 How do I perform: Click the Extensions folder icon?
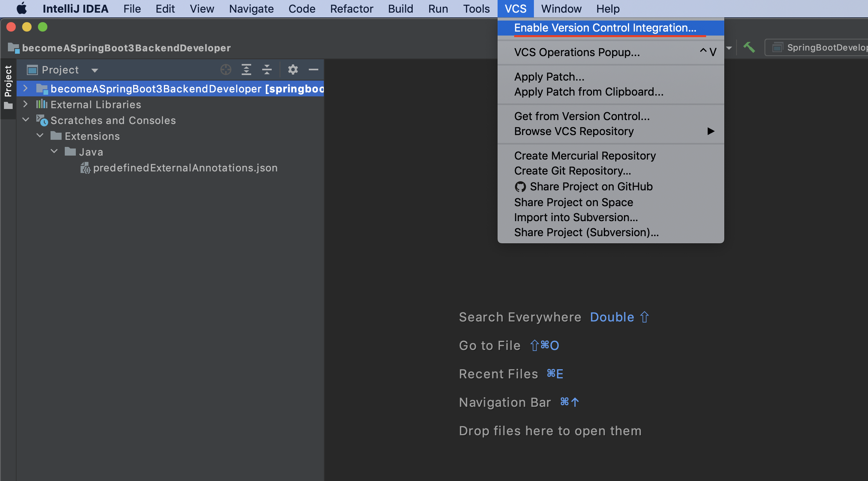tap(56, 136)
